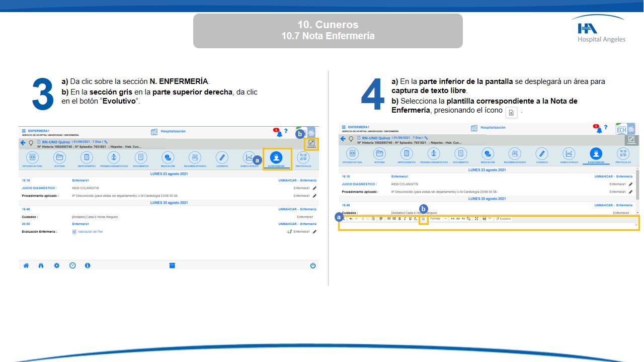Click the clock icon in the bottom bar

click(72, 265)
